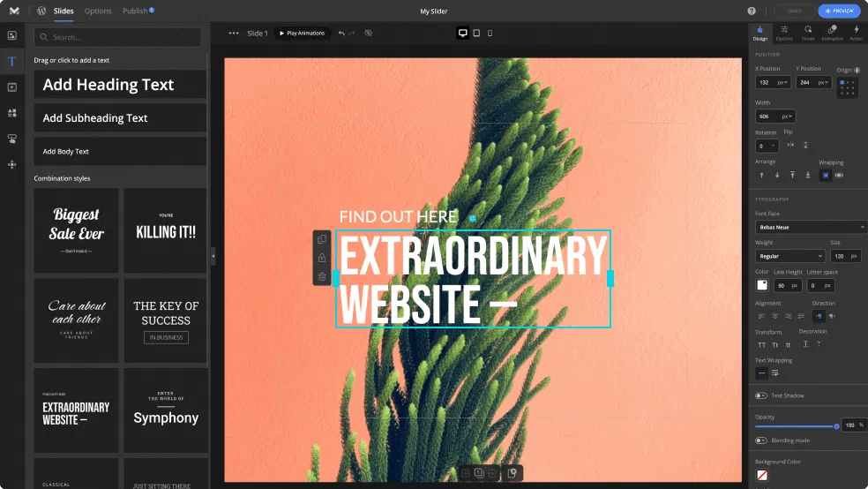Enable the Text Shadow toggle
The height and width of the screenshot is (489, 868).
[760, 395]
